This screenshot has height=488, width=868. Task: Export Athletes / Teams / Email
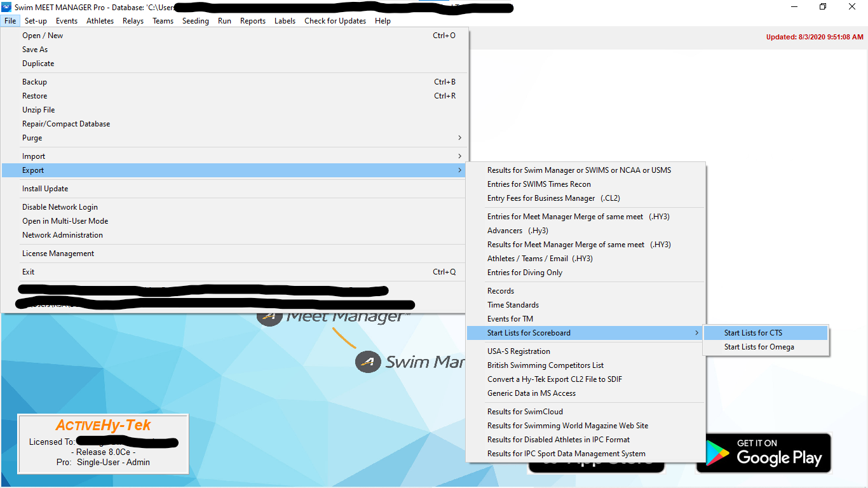586,259
